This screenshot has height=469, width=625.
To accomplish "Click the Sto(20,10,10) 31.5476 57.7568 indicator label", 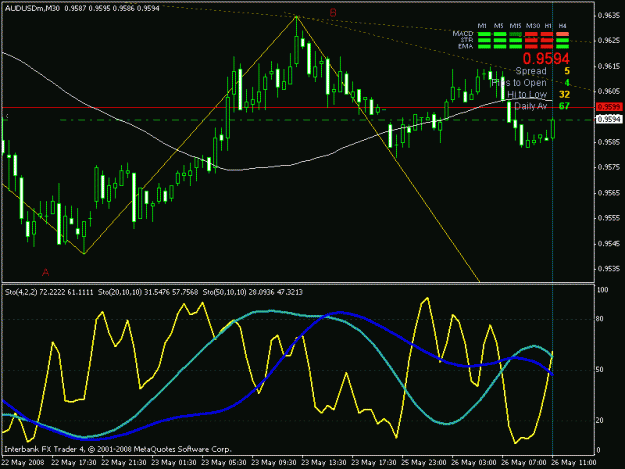I will [x=148, y=292].
